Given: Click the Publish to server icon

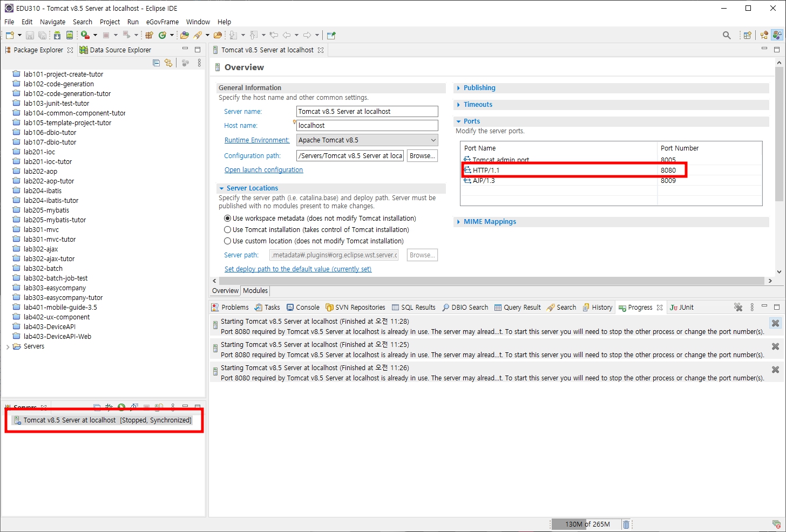Looking at the screenshot, I should coord(159,407).
